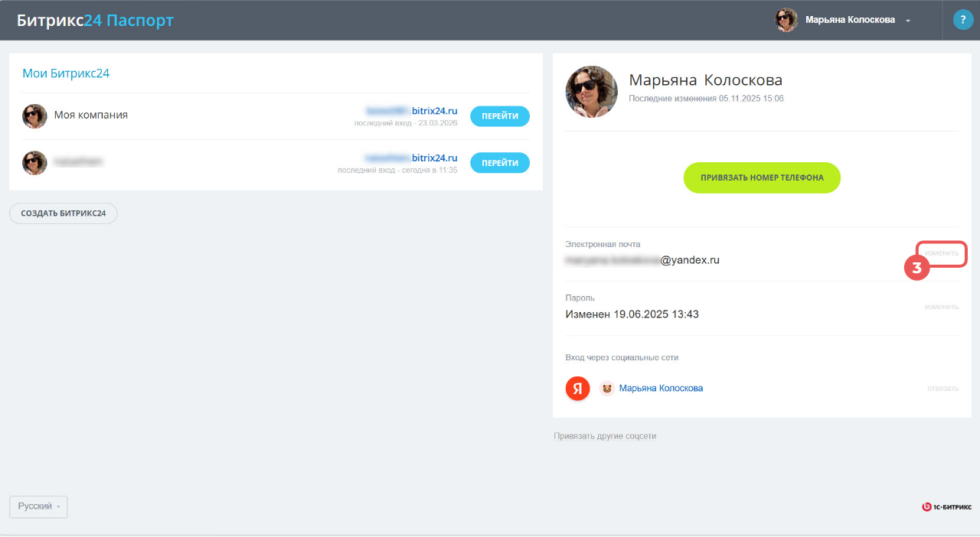The height and width of the screenshot is (537, 980).
Task: Click the small bear avatar next to Yandex
Action: tap(606, 389)
